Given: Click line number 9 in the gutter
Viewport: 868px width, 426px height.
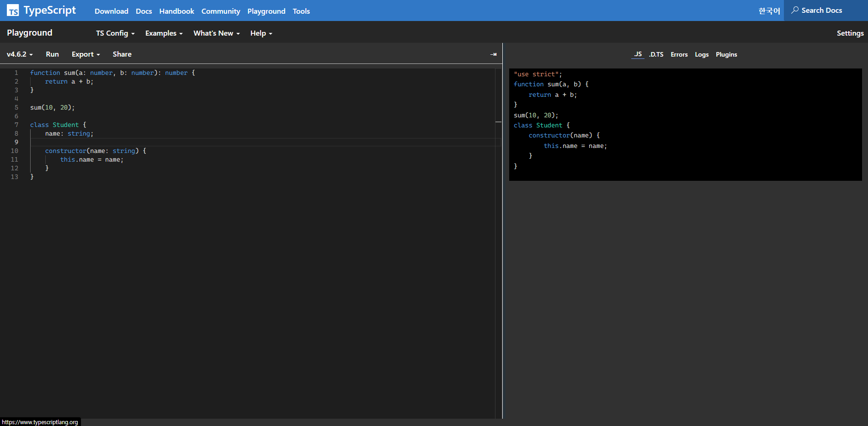Looking at the screenshot, I should 16,142.
